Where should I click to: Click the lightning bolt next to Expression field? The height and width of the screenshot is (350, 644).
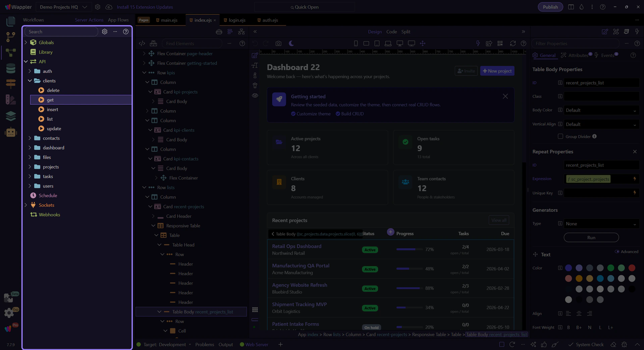tap(635, 179)
